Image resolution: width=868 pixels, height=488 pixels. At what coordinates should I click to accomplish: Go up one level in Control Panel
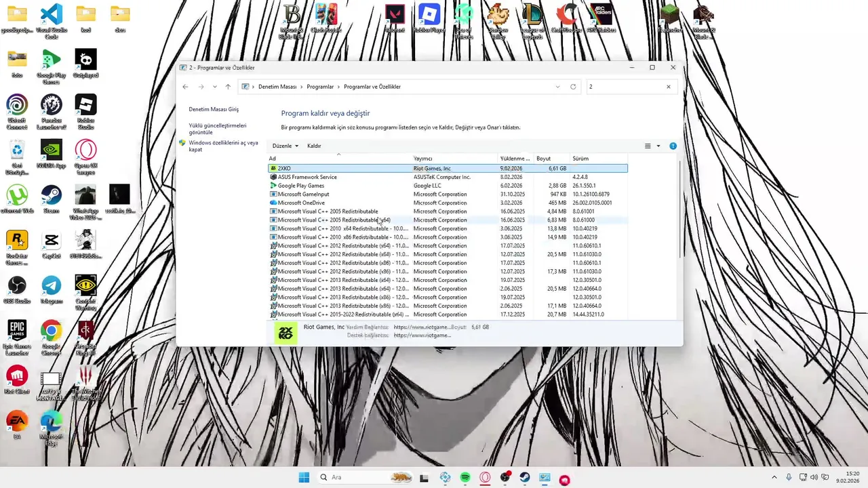(228, 87)
